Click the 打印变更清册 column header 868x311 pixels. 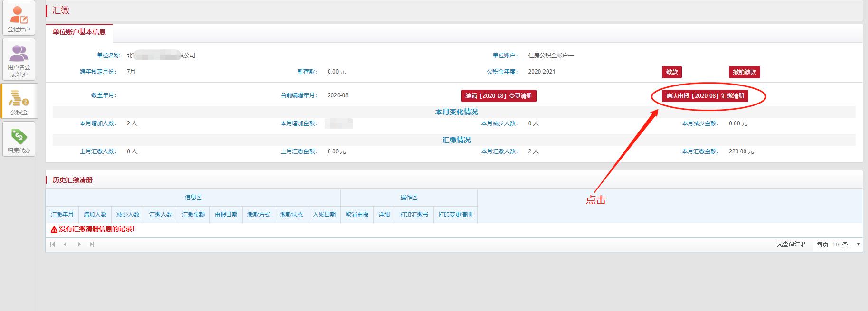(455, 215)
